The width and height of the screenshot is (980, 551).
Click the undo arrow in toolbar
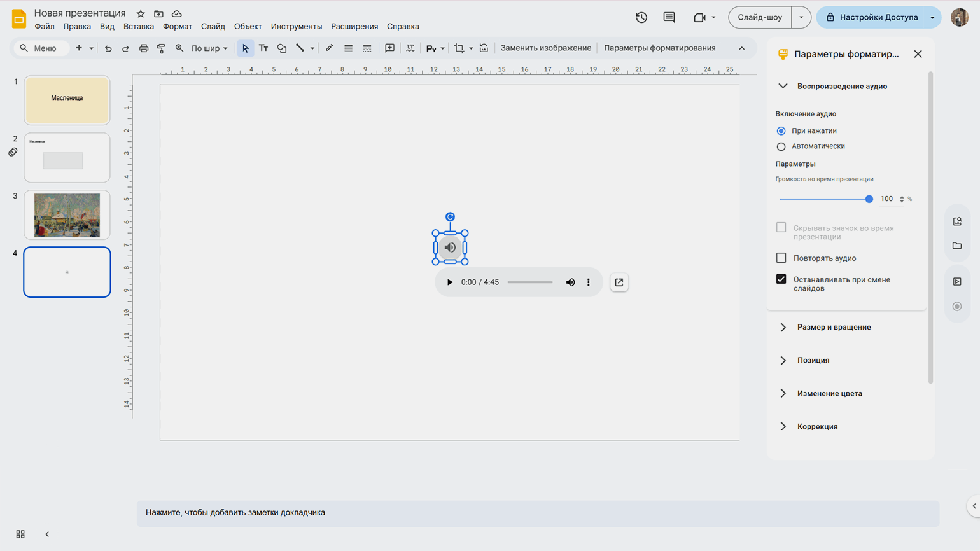click(108, 48)
